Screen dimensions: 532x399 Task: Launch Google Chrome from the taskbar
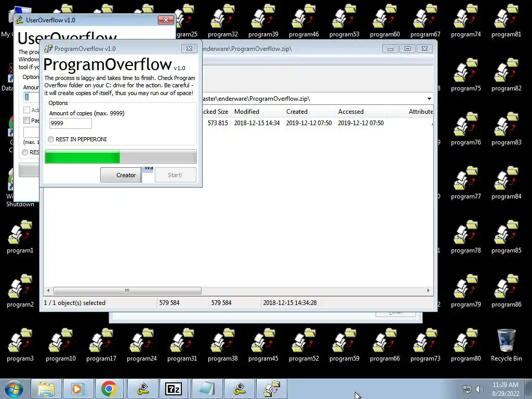[109, 389]
